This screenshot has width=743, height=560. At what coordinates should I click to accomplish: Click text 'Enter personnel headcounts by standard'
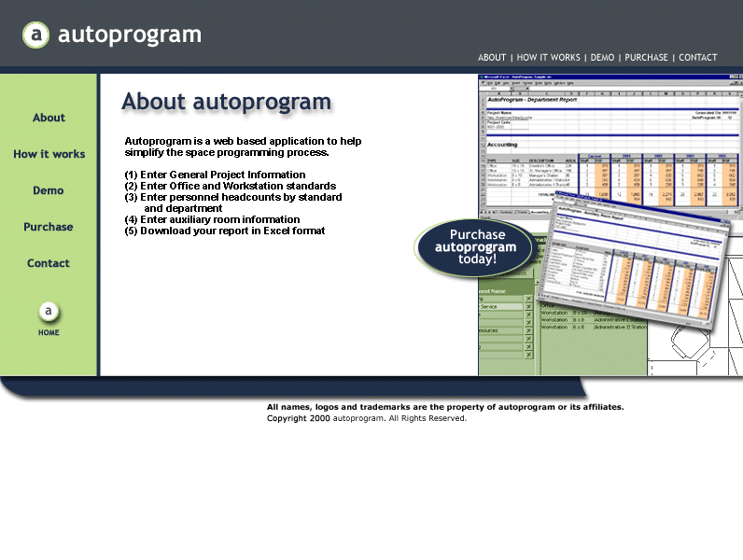pyautogui.click(x=241, y=197)
